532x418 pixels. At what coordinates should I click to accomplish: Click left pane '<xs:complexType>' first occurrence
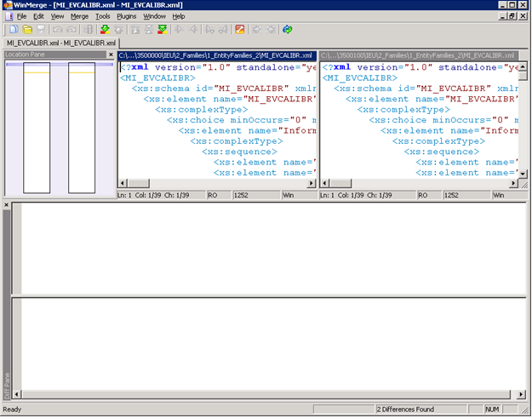202,110
